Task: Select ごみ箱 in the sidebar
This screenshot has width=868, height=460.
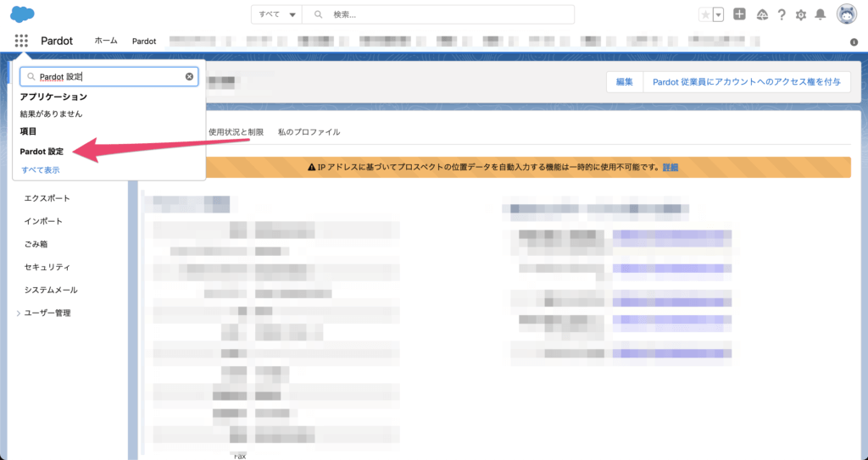Action: pos(36,244)
